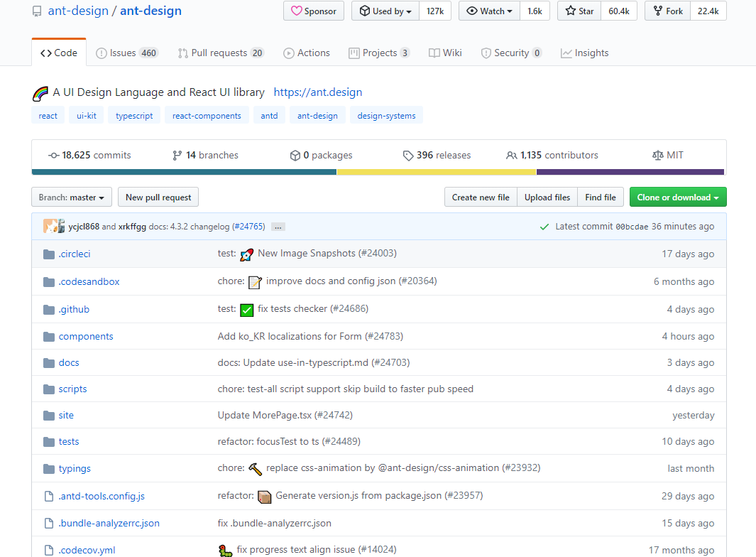Click the commit author avatars
756x557 pixels.
(54, 226)
